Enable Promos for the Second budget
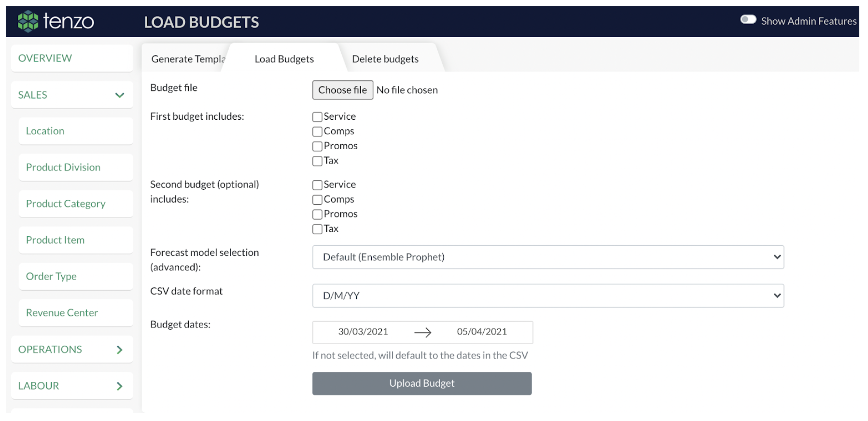 317,214
